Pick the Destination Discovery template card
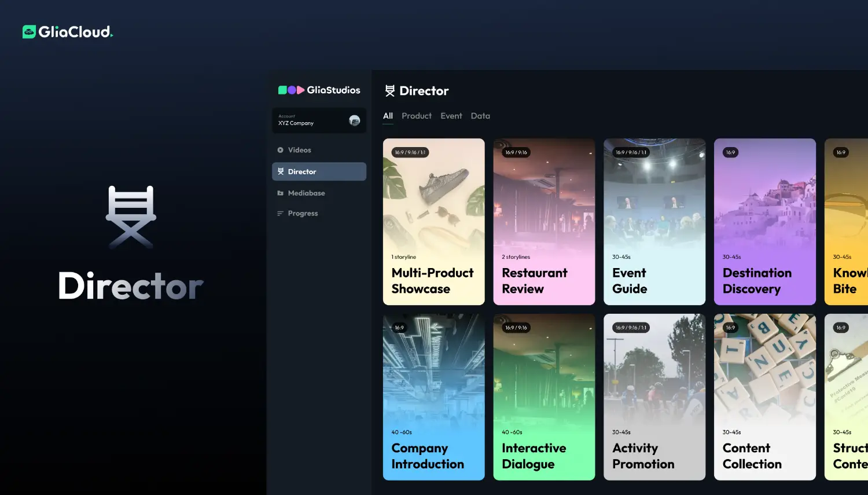The image size is (868, 495). [x=764, y=222]
